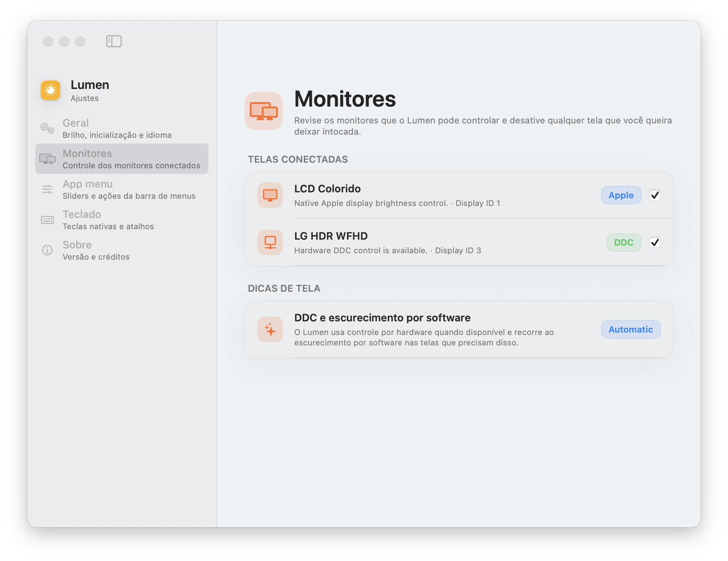Uncheck the LG HDR WFHD checkbox

click(655, 242)
